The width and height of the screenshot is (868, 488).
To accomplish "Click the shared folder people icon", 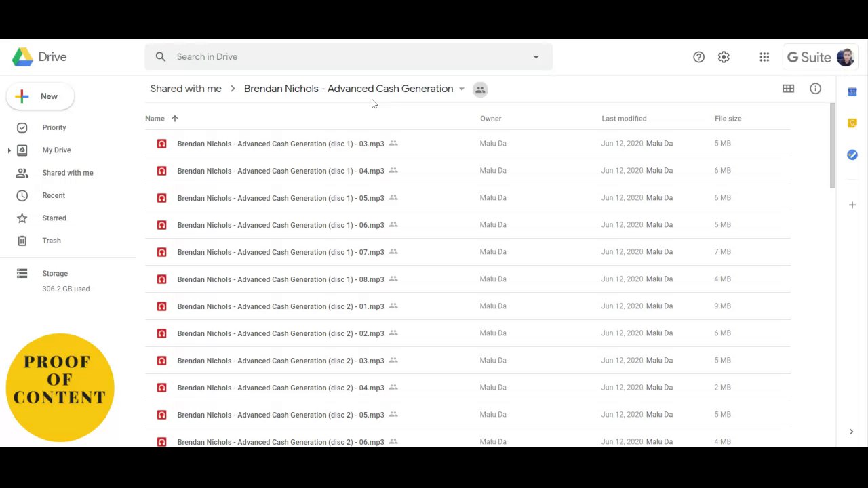I will click(x=480, y=89).
